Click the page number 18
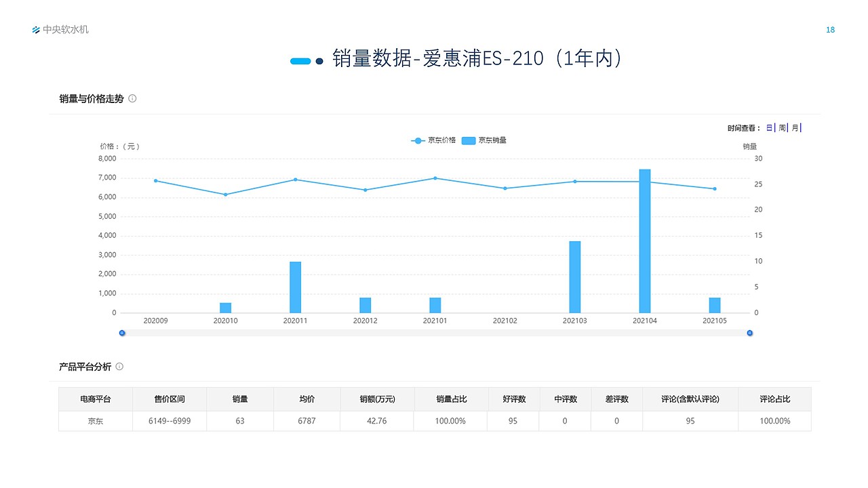The width and height of the screenshot is (868, 488). pyautogui.click(x=831, y=30)
